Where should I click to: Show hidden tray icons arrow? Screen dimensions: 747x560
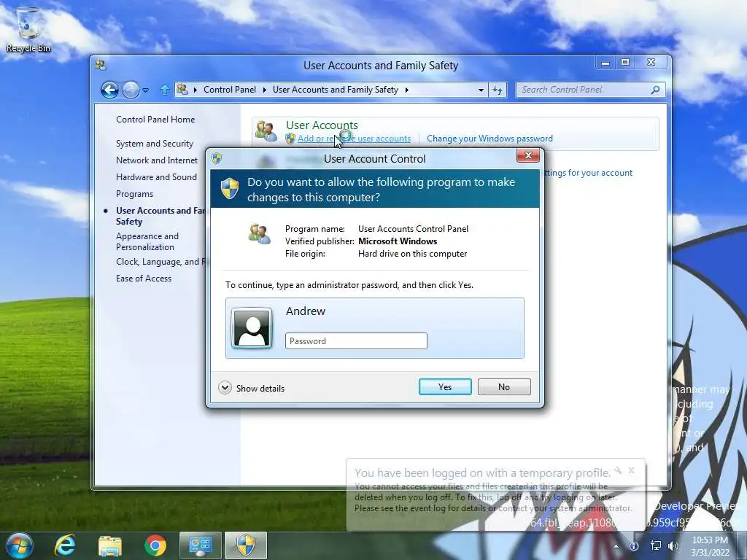(616, 546)
